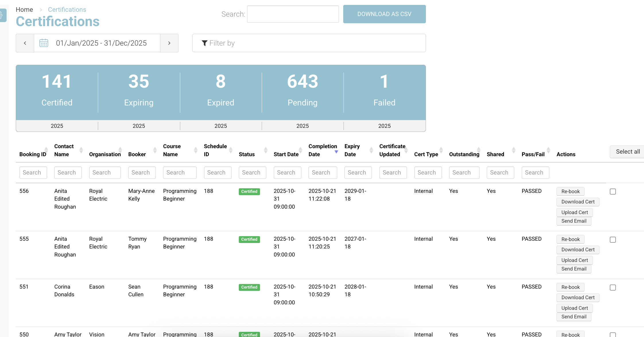
Task: Click the Home breadcrumb link
Action: (x=24, y=9)
